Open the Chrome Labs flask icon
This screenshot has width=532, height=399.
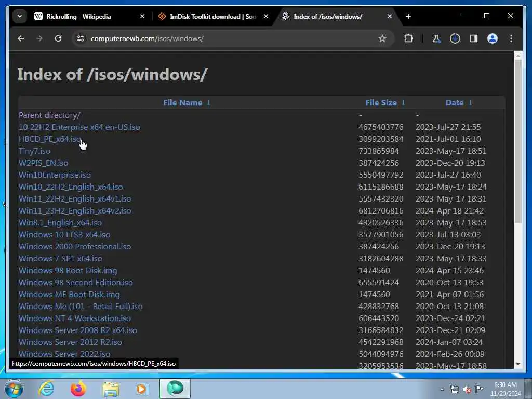point(436,38)
